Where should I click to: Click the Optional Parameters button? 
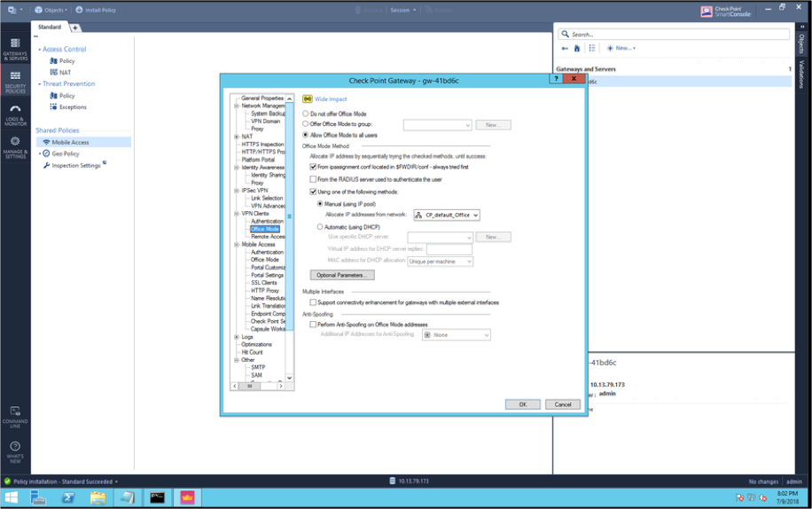(x=341, y=275)
